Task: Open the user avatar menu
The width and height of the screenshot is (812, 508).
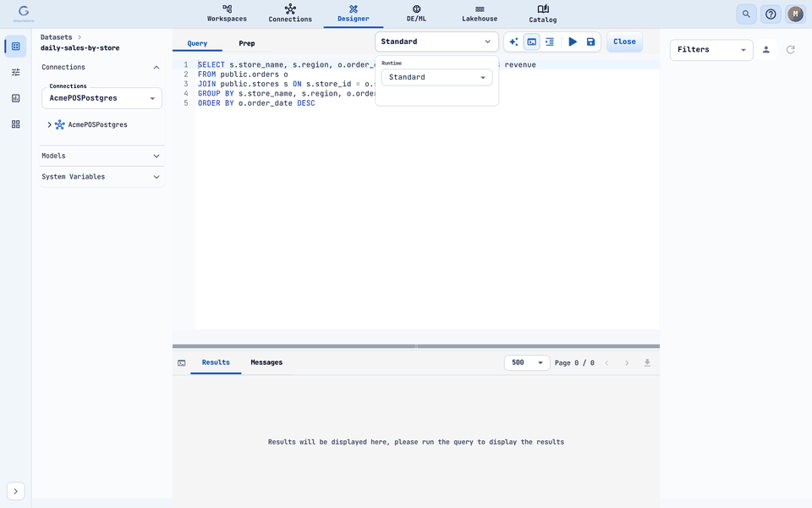Action: 795,14
